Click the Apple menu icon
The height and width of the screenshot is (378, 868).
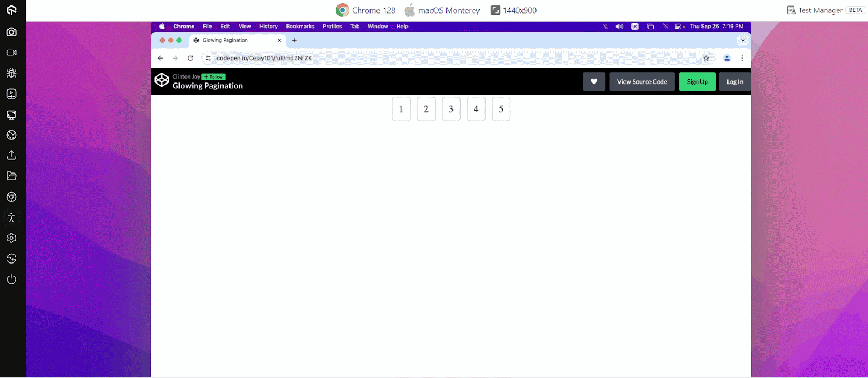[162, 26]
